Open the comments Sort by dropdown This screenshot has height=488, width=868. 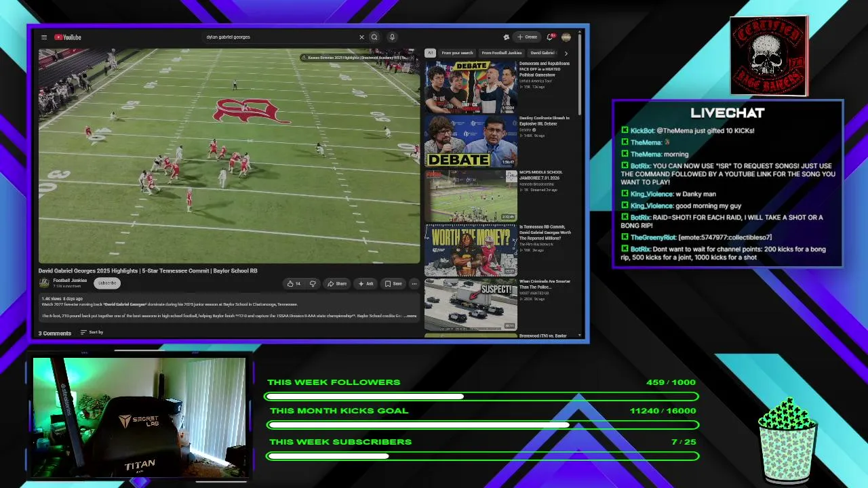[92, 332]
